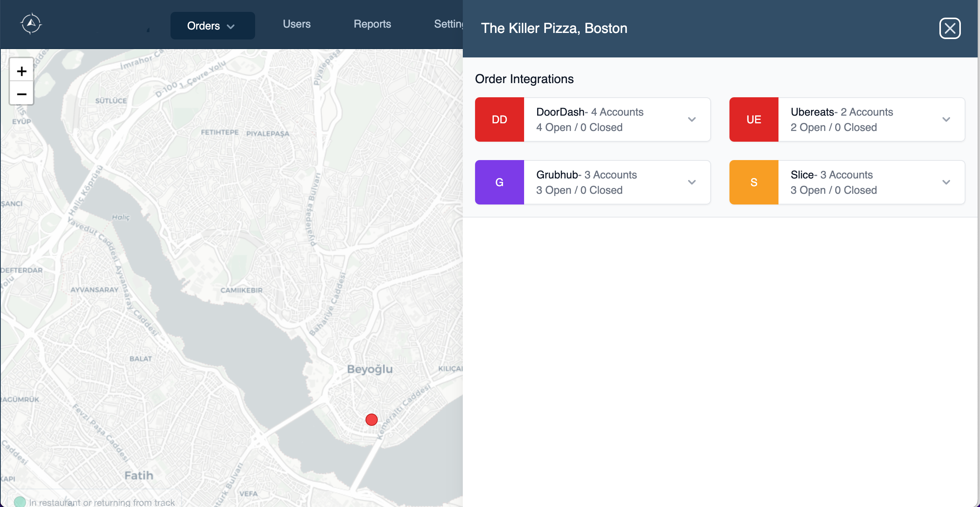Click the orange S Slice badge
Viewport: 980px width, 507px height.
pyautogui.click(x=754, y=182)
